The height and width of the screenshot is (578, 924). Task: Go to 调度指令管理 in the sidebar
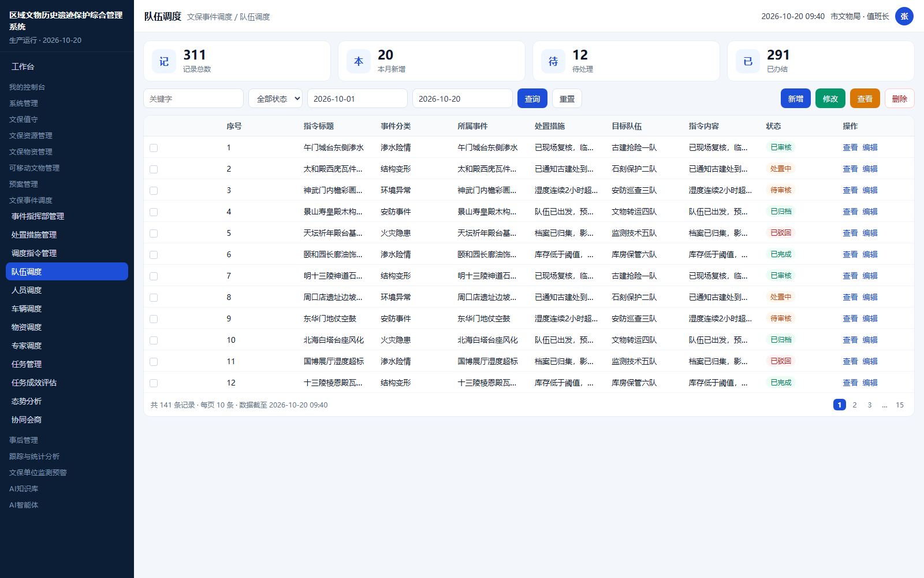[x=67, y=253]
